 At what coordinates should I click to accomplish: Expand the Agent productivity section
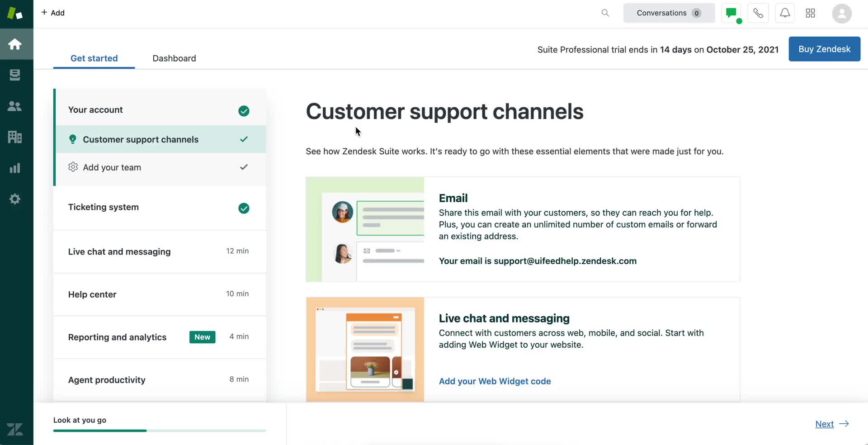pyautogui.click(x=160, y=380)
